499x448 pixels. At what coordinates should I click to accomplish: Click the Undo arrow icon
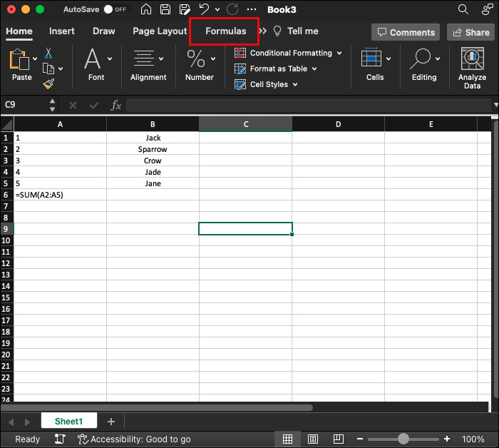tap(204, 10)
